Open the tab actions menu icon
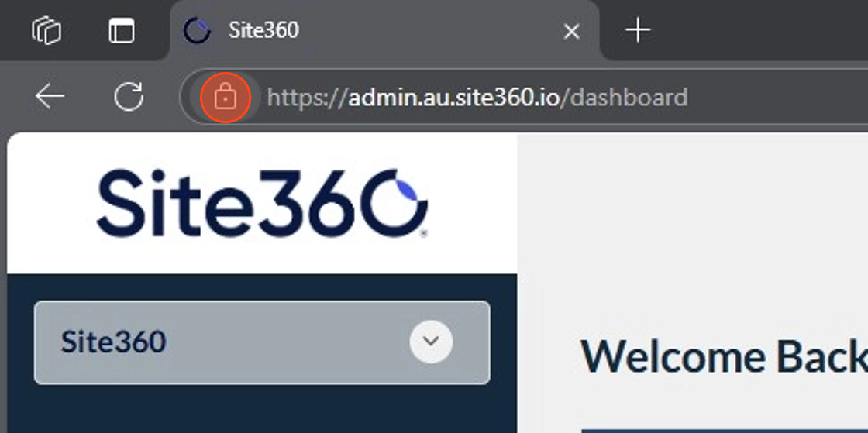The width and height of the screenshot is (868, 433). click(121, 30)
